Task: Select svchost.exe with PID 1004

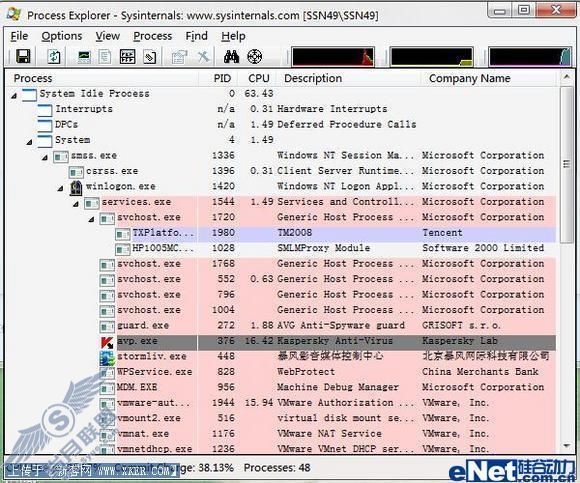Action: 281,310
